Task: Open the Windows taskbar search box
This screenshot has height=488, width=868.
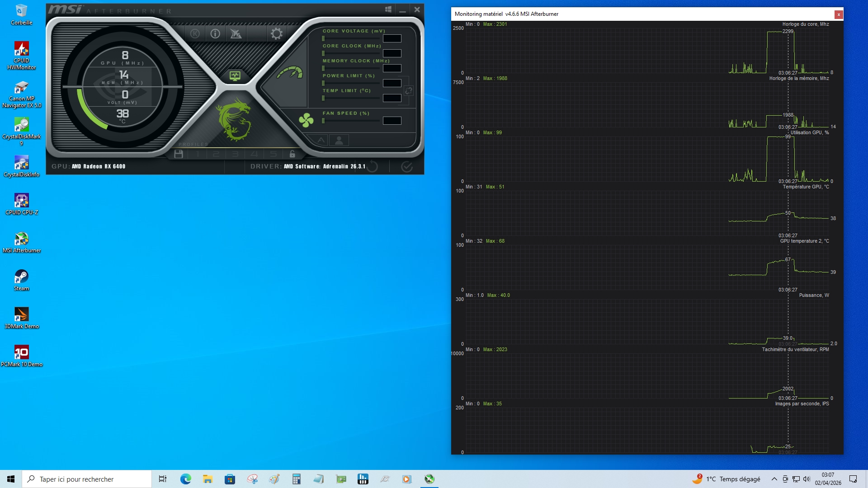Action: (87, 479)
